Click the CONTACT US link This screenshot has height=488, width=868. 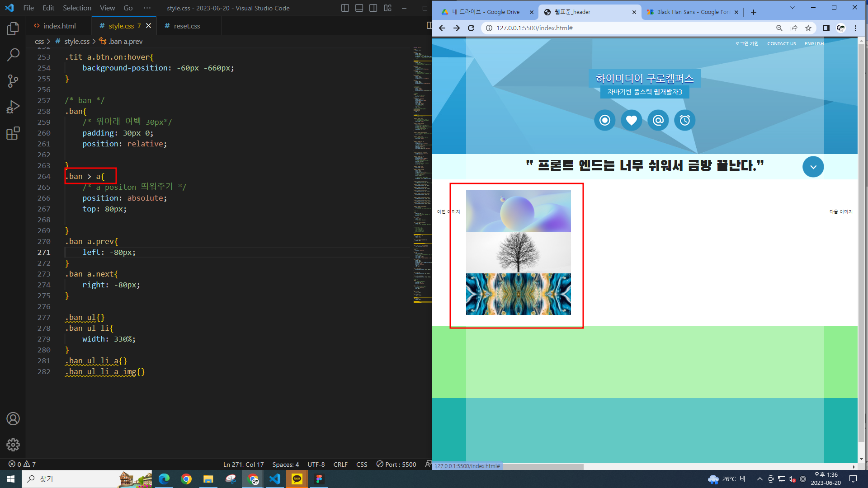tap(781, 44)
